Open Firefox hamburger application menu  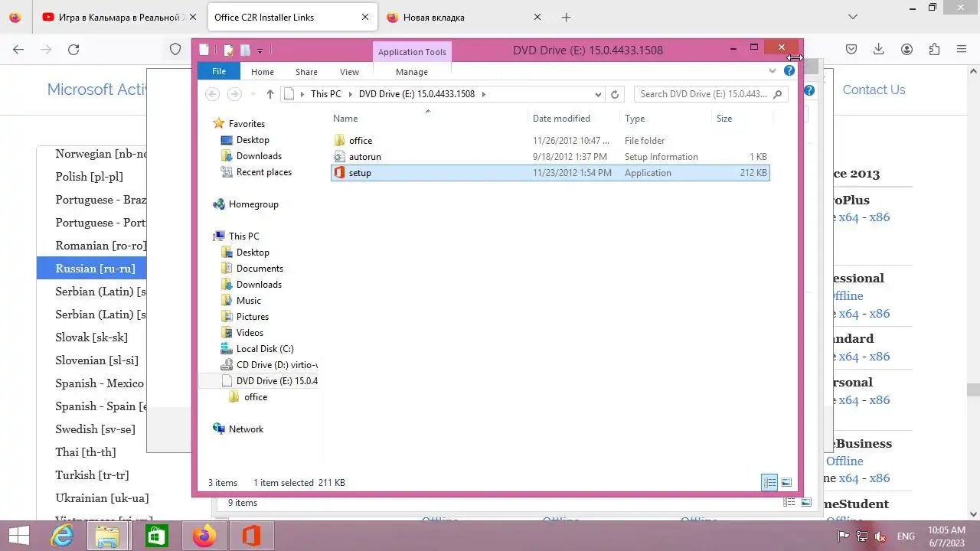(x=962, y=50)
